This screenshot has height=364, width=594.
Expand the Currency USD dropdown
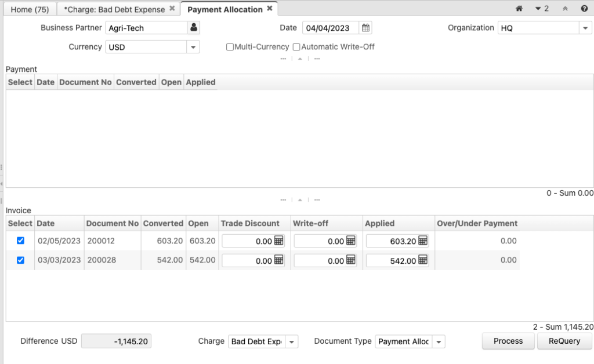[193, 47]
